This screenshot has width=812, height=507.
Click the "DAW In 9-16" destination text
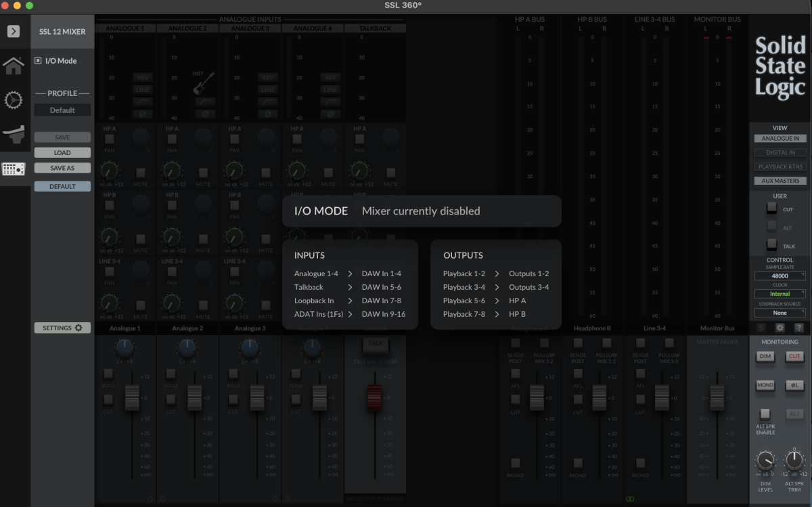coord(384,314)
